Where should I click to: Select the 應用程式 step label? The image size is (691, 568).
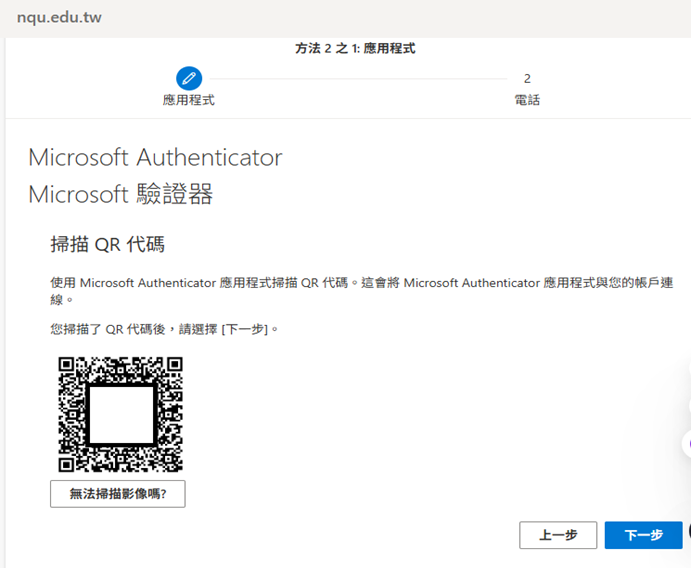point(189,100)
